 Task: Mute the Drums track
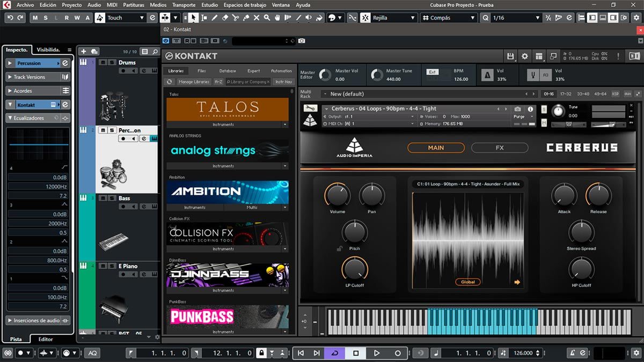[103, 62]
